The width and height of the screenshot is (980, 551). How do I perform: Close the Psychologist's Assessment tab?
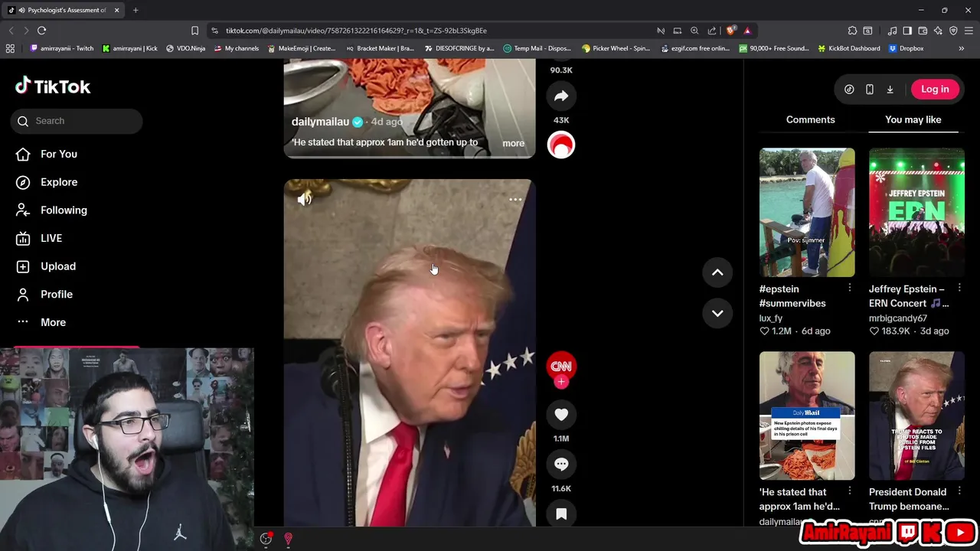click(x=116, y=10)
